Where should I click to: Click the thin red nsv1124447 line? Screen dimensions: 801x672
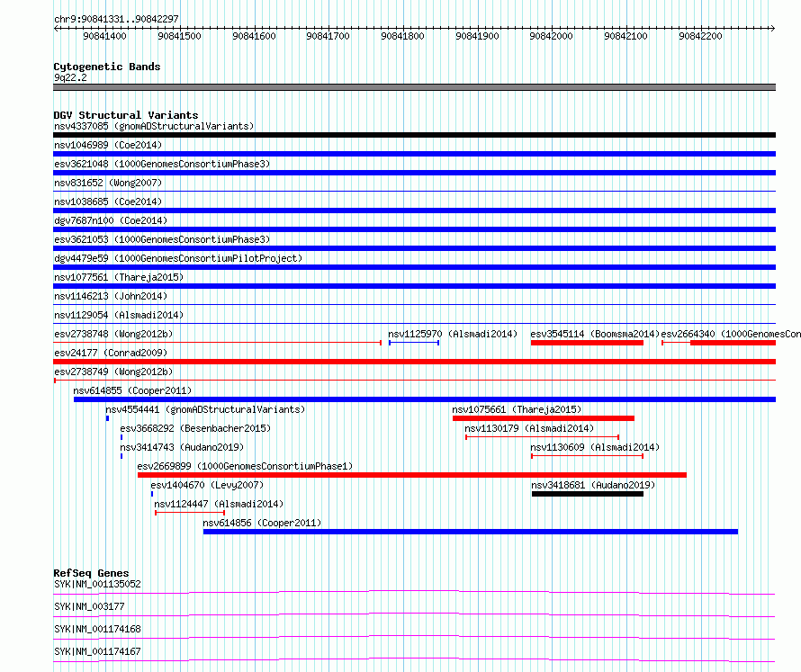190,513
